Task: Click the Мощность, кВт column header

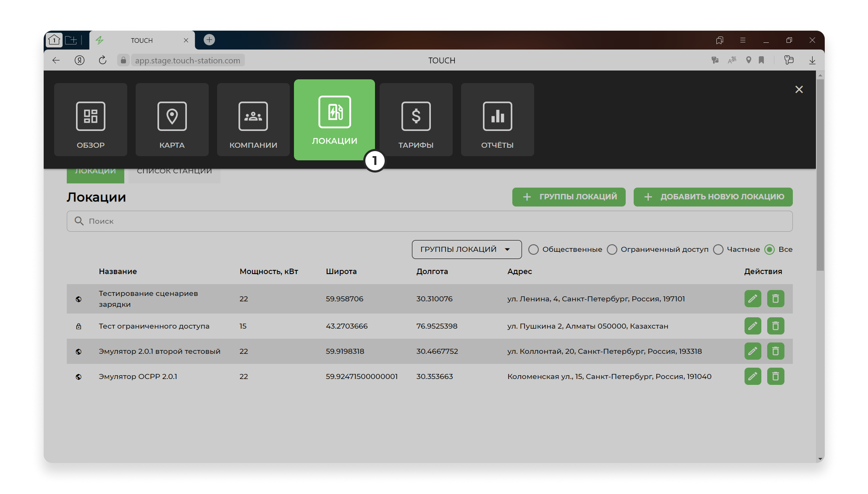Action: (x=269, y=272)
